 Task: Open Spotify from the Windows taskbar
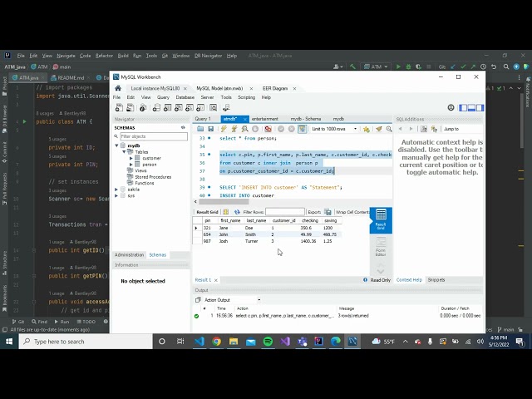[x=268, y=342]
